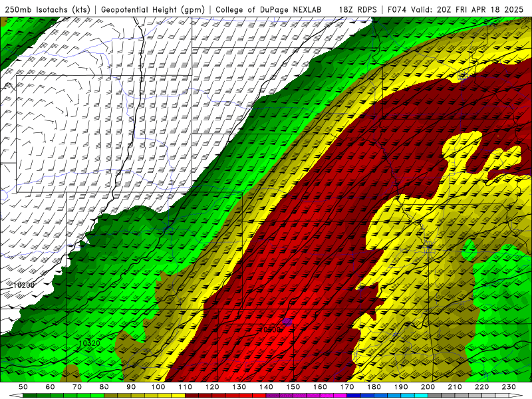Click the 230 value on the color scale
Image resolution: width=532 pixels, height=399 pixels.
(509, 387)
